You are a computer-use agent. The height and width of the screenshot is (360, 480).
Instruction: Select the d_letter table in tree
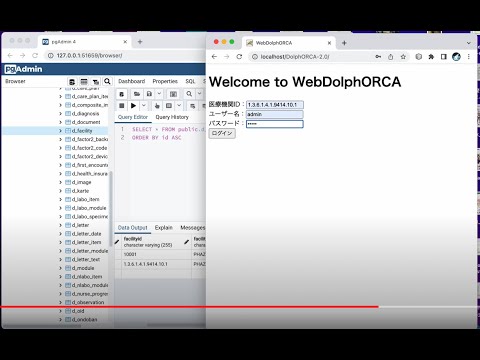[80, 225]
